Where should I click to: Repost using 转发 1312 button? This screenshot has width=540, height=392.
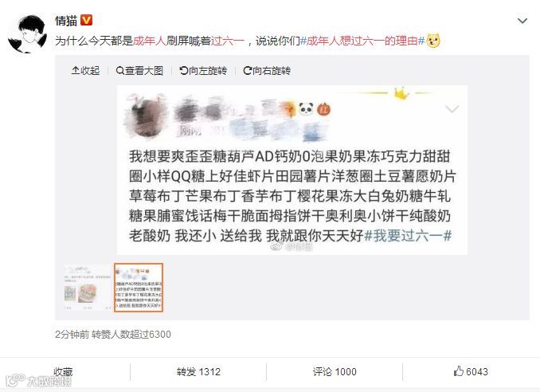point(198,371)
